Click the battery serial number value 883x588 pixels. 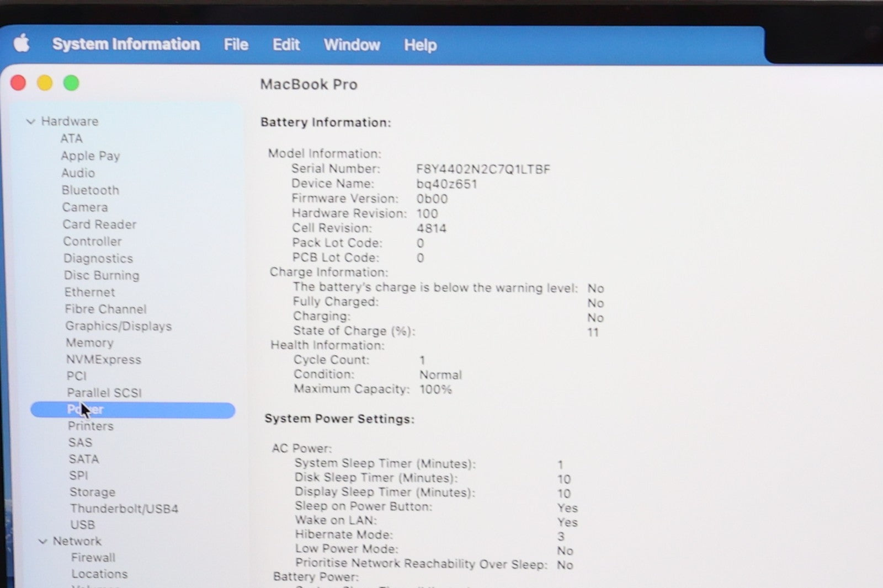point(483,169)
